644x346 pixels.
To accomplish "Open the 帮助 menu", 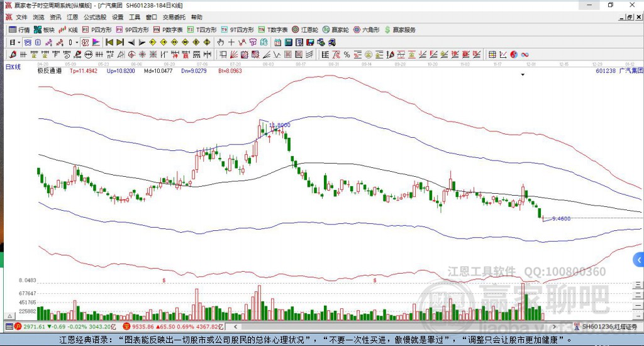I will (x=197, y=17).
